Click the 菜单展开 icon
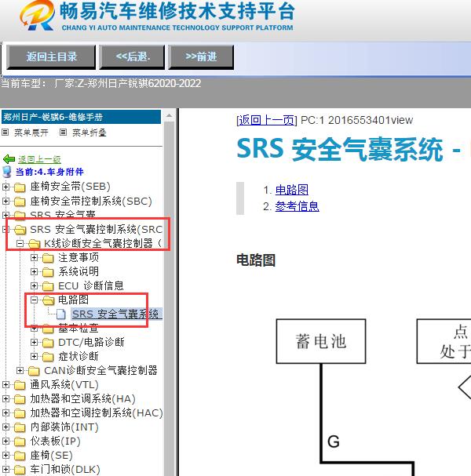The height and width of the screenshot is (476, 471). (x=5, y=133)
